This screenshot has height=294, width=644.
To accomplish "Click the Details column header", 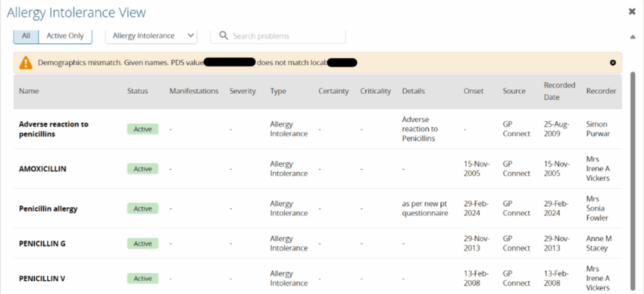I will pos(414,91).
